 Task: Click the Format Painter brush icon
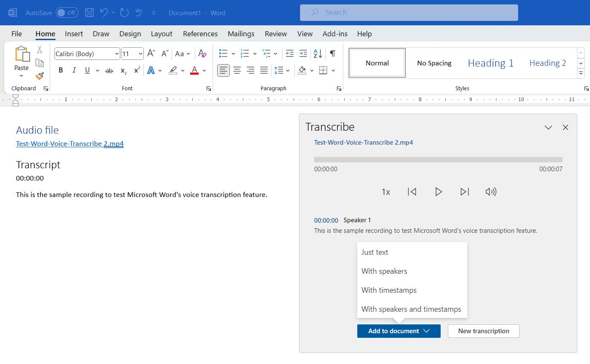coord(40,76)
